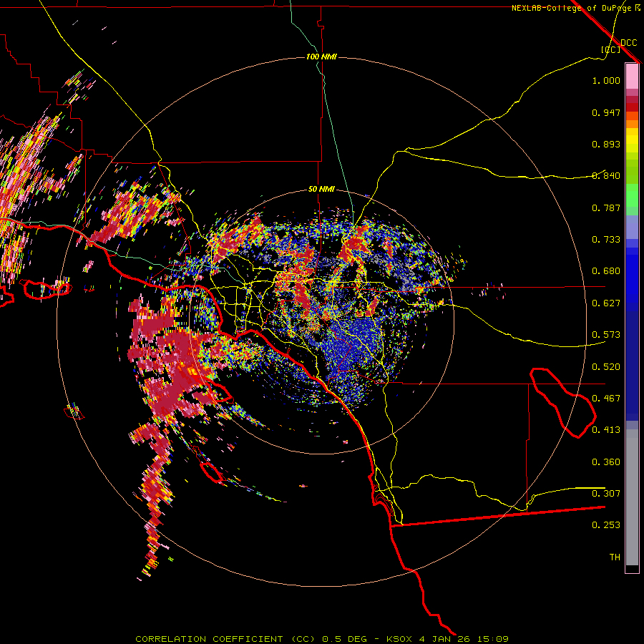Select the 0.947 scale value

[x=606, y=112]
